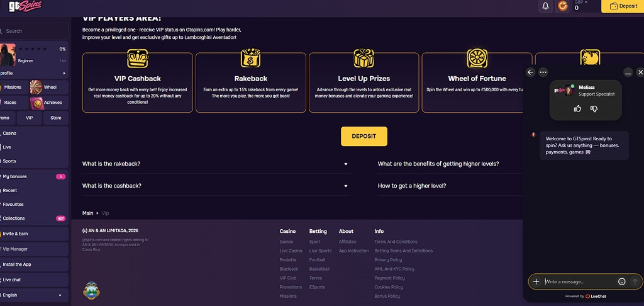This screenshot has width=644, height=306.
Task: Expand the profile menu arrow
Action: point(64,73)
